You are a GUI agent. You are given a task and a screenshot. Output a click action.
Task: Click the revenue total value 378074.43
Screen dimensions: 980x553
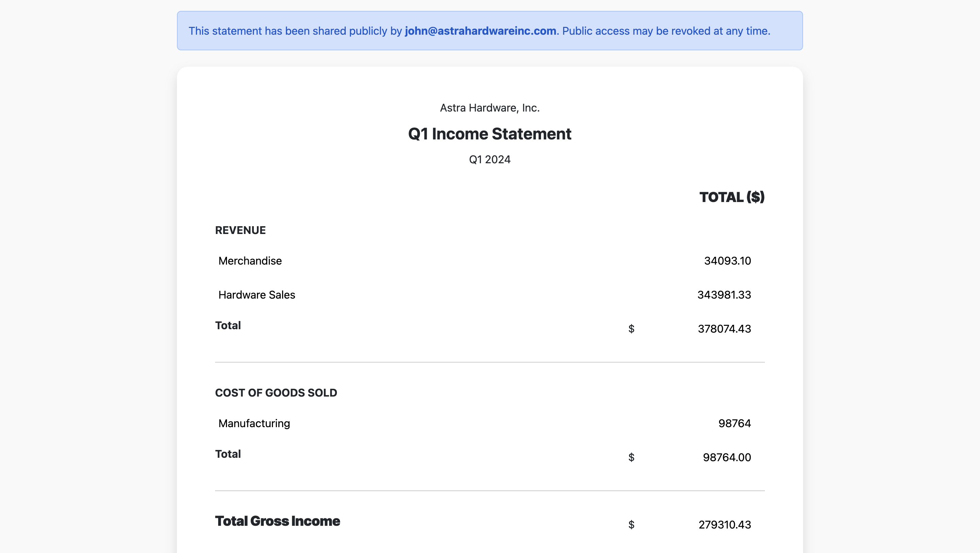(x=724, y=329)
